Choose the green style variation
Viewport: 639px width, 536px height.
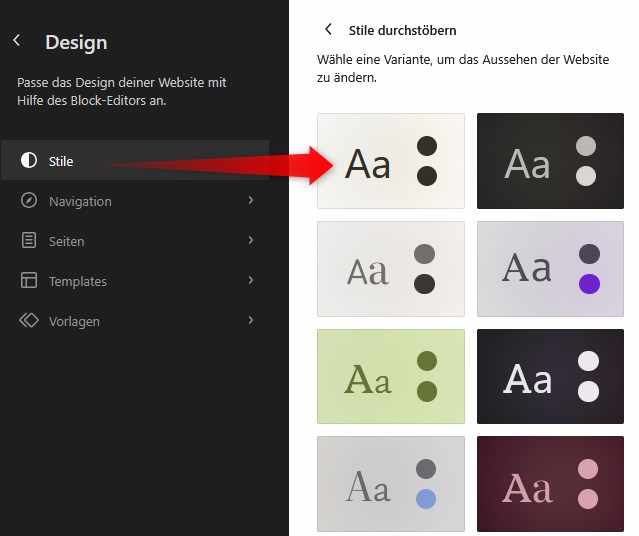[391, 377]
